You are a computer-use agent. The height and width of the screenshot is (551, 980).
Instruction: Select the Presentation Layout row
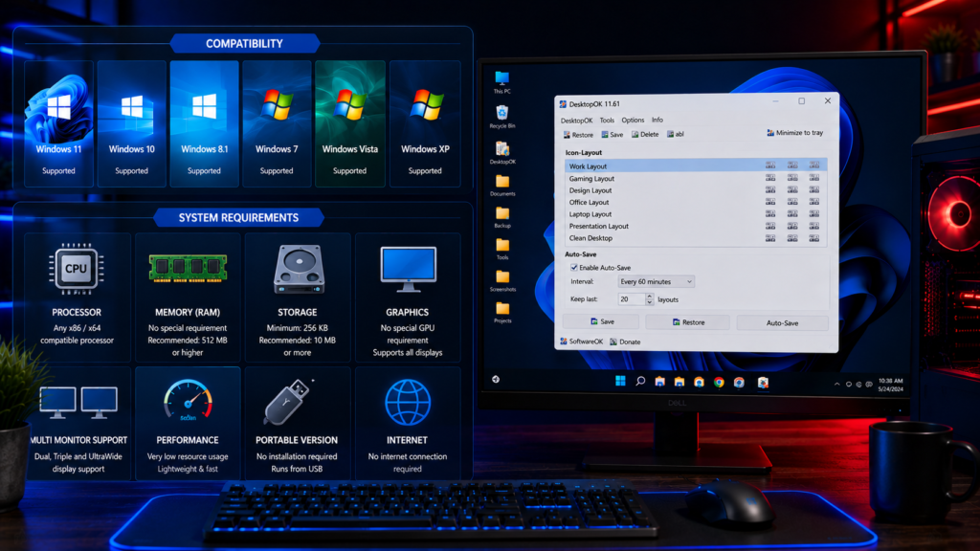(x=696, y=226)
